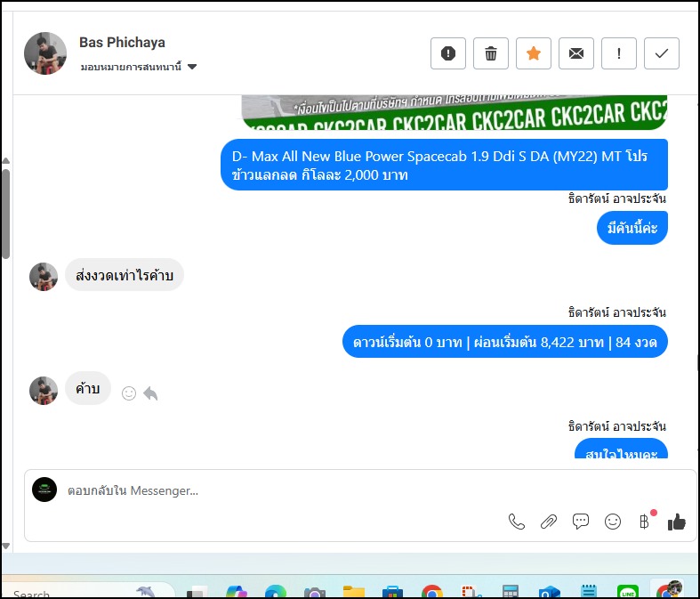
Task: Click the scrollbar down arrow
Action: point(6,546)
